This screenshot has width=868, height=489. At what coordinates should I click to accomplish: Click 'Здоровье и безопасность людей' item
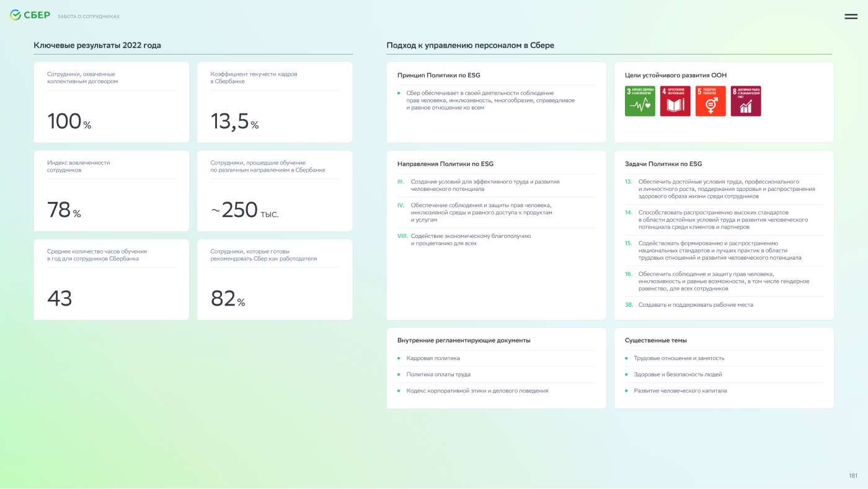678,374
